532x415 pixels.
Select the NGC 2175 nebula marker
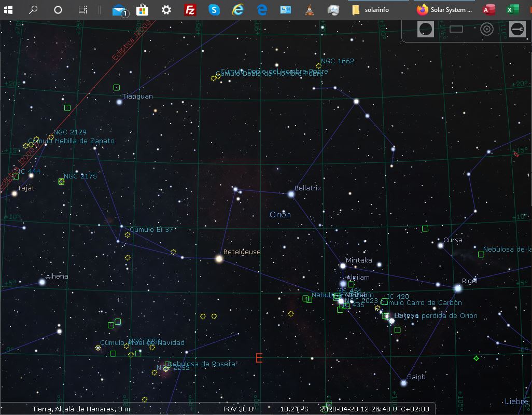(x=61, y=182)
